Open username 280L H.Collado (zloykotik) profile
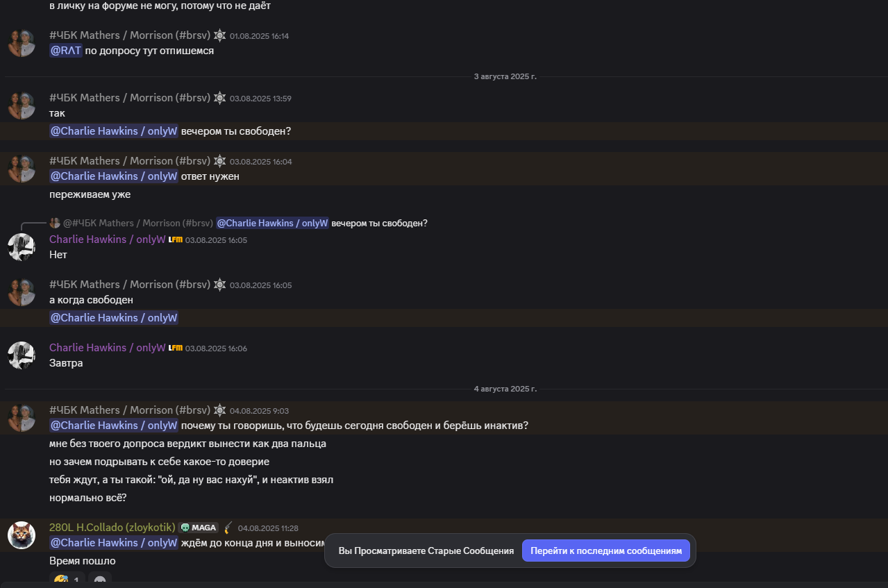The width and height of the screenshot is (888, 588). pos(112,528)
